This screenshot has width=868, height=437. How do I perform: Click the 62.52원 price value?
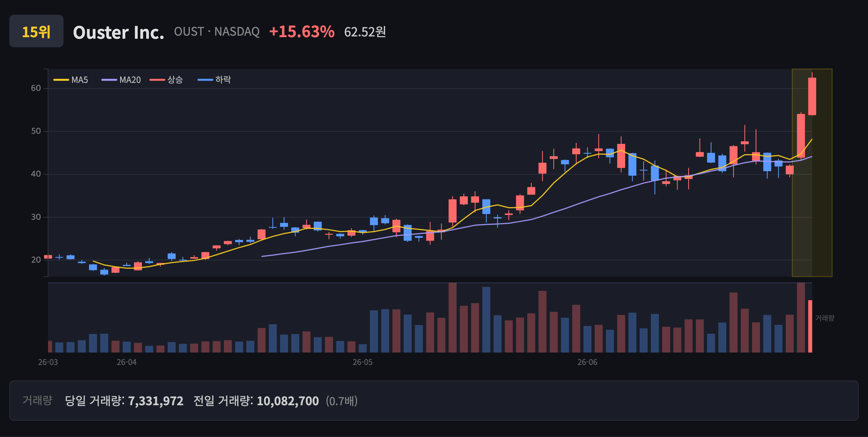coord(365,32)
